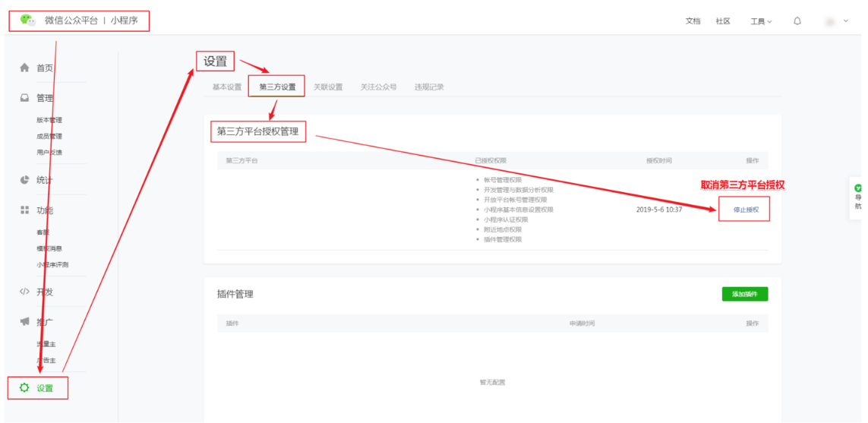Switch to the 关联设置 tab
This screenshot has height=423, width=868.
point(328,87)
